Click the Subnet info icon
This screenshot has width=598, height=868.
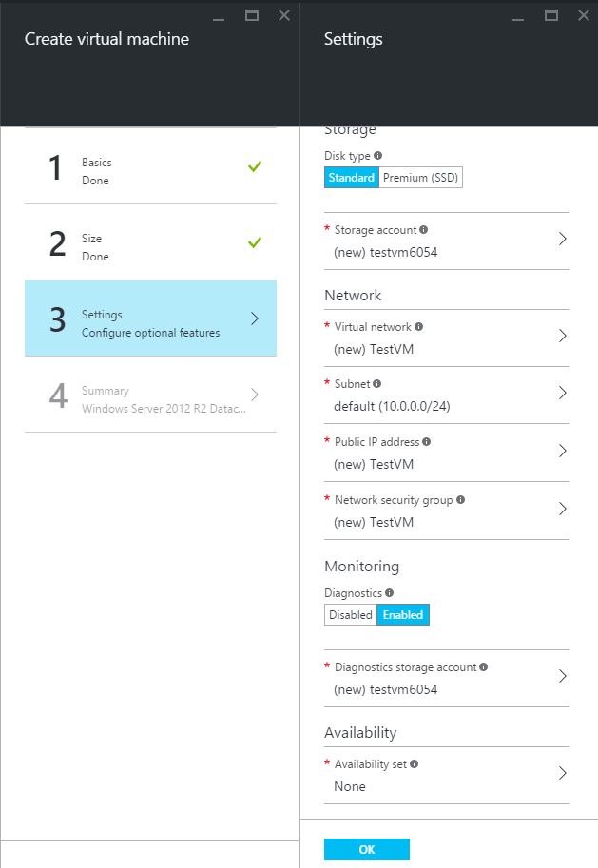pyautogui.click(x=377, y=384)
